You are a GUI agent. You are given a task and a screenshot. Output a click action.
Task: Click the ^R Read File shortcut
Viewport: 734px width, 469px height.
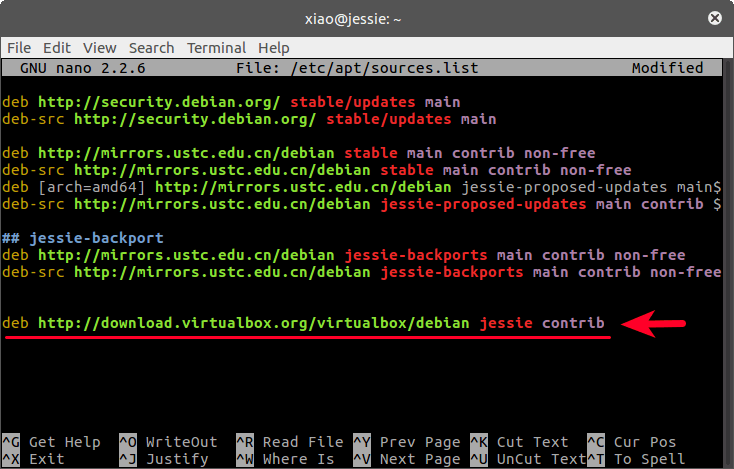[289, 442]
